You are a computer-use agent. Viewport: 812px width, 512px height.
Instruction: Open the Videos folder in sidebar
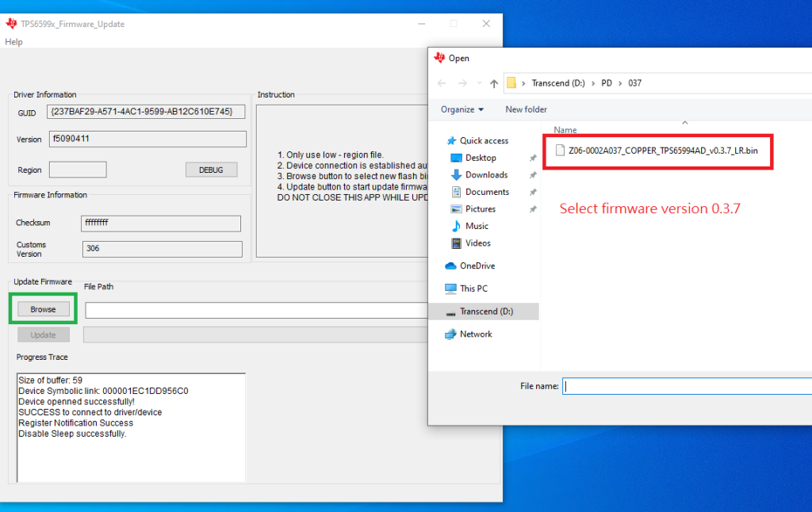(x=477, y=243)
